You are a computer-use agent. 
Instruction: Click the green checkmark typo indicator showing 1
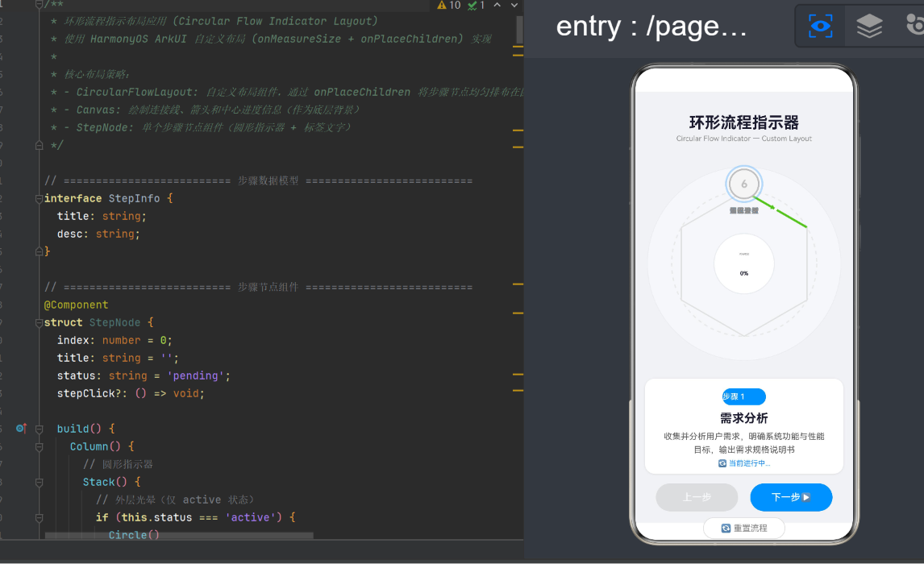477,6
